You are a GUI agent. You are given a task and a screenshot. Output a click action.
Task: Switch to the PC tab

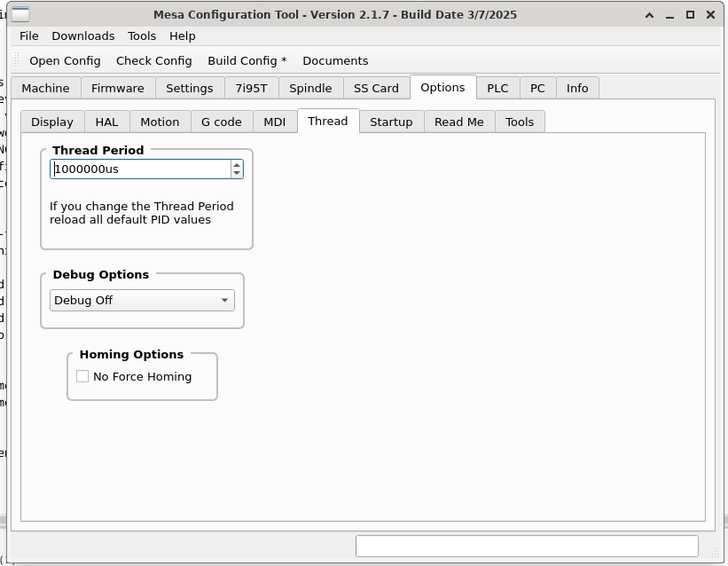tap(537, 89)
